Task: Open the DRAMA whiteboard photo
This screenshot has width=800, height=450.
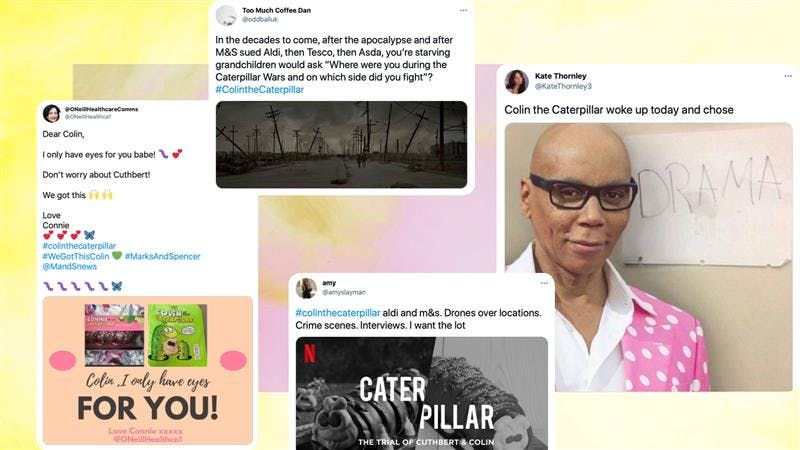Action: coord(648,257)
